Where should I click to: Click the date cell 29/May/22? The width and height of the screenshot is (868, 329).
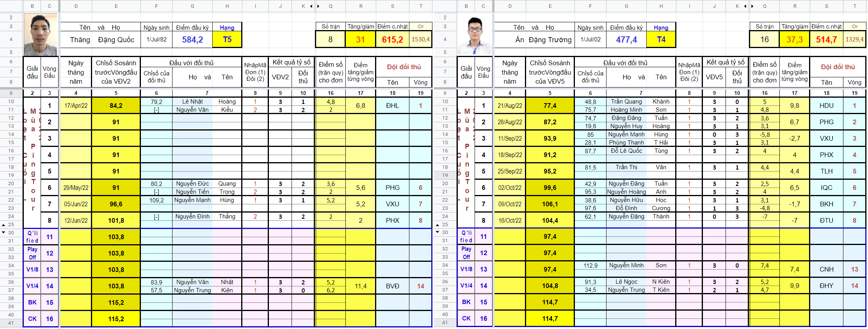pyautogui.click(x=76, y=188)
